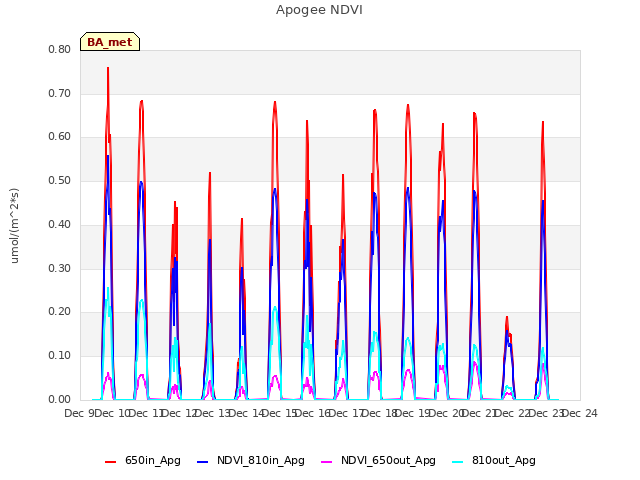Click the Dec 24 x-axis label
Screen dimensions: 640x480
(580, 413)
